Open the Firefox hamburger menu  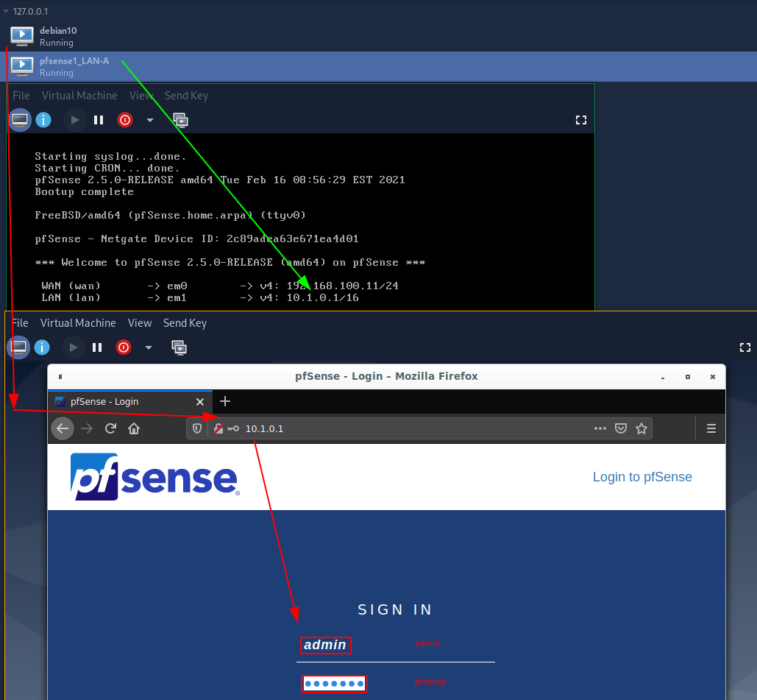[711, 428]
